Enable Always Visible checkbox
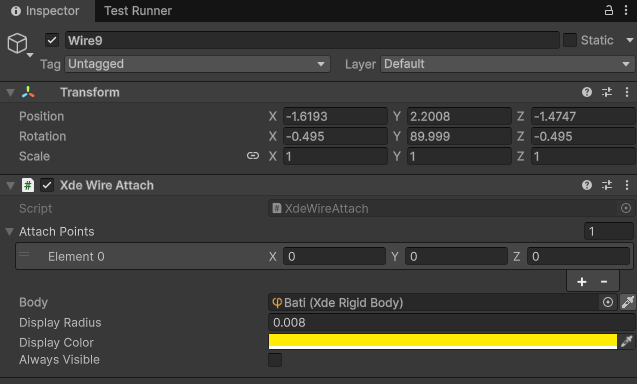The height and width of the screenshot is (384, 637). [x=275, y=360]
